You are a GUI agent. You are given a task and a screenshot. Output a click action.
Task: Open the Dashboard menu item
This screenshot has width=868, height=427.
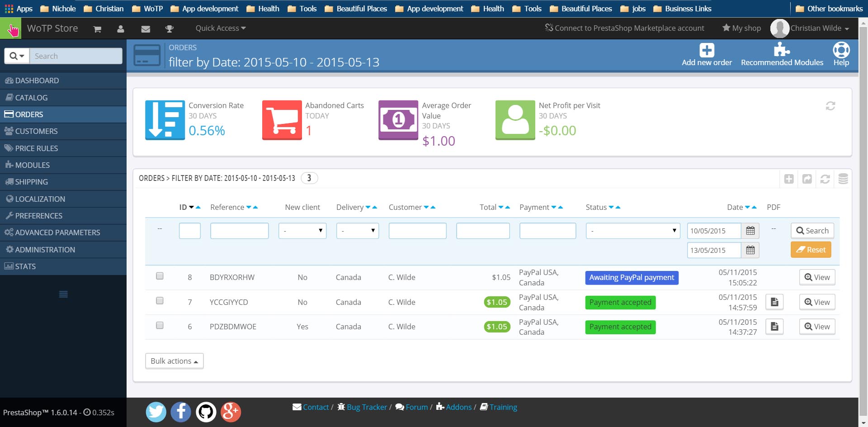[63, 81]
